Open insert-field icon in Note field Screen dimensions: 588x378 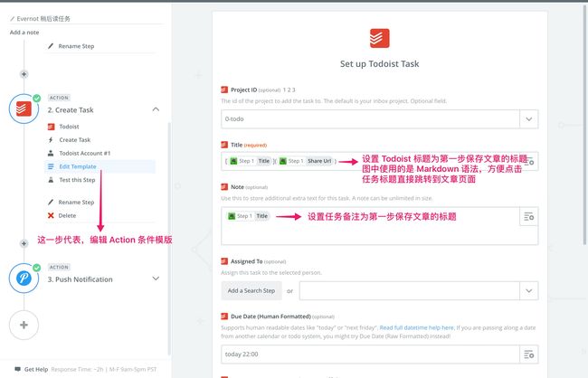tap(529, 216)
